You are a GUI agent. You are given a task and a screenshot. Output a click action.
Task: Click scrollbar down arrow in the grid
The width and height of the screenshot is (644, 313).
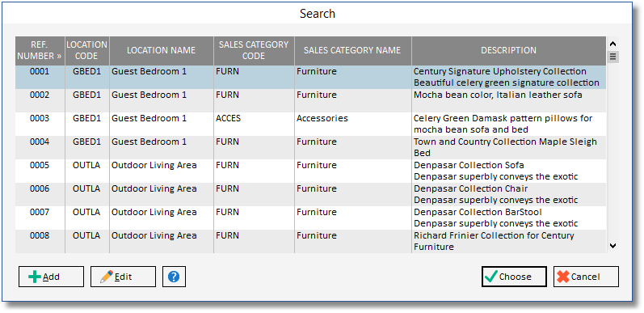612,246
